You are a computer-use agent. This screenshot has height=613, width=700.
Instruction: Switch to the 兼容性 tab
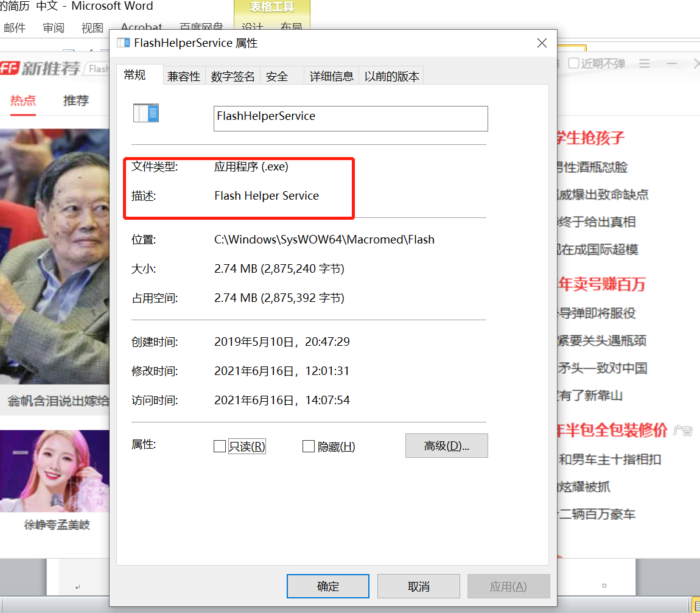[x=184, y=75]
